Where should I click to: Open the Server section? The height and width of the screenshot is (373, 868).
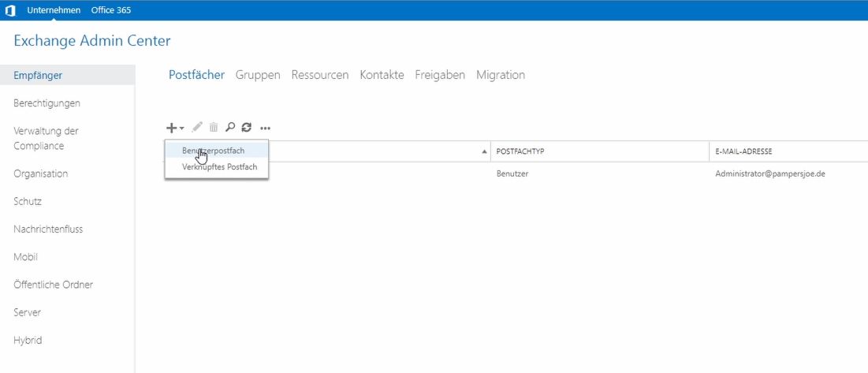coord(27,312)
